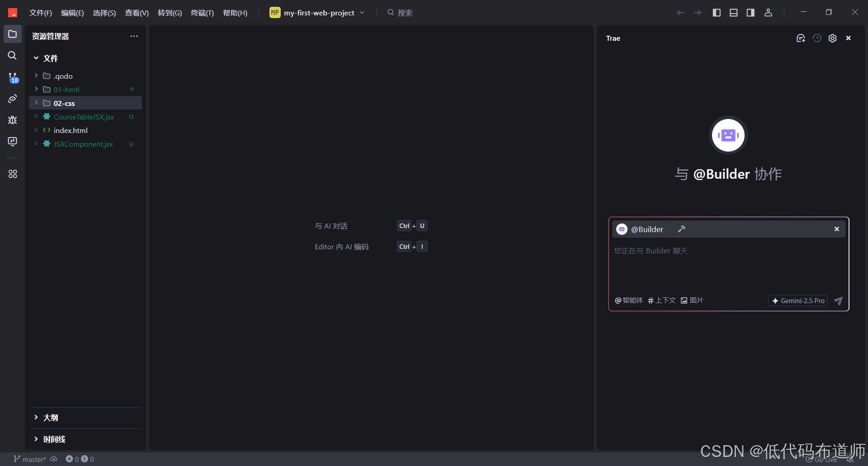Click 图片 to attach an image
The height and width of the screenshot is (466, 868).
point(692,300)
